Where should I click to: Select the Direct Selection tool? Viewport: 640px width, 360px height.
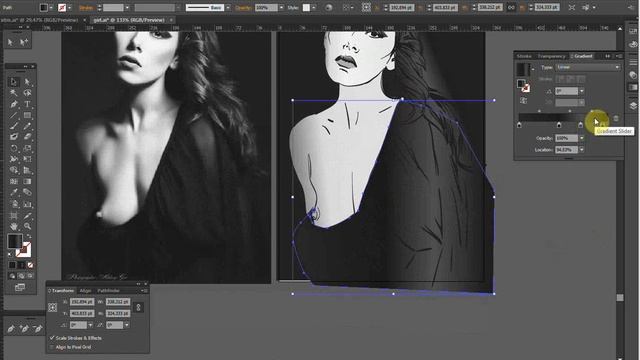(27, 82)
